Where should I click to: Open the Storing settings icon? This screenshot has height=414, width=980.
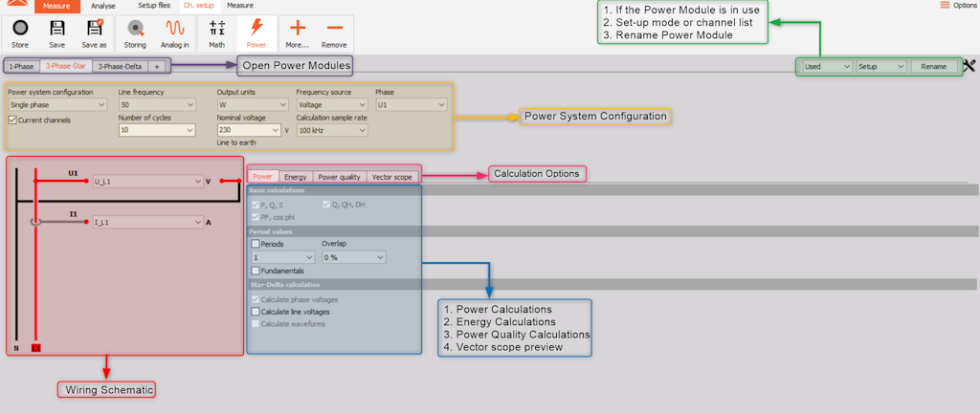(x=135, y=29)
